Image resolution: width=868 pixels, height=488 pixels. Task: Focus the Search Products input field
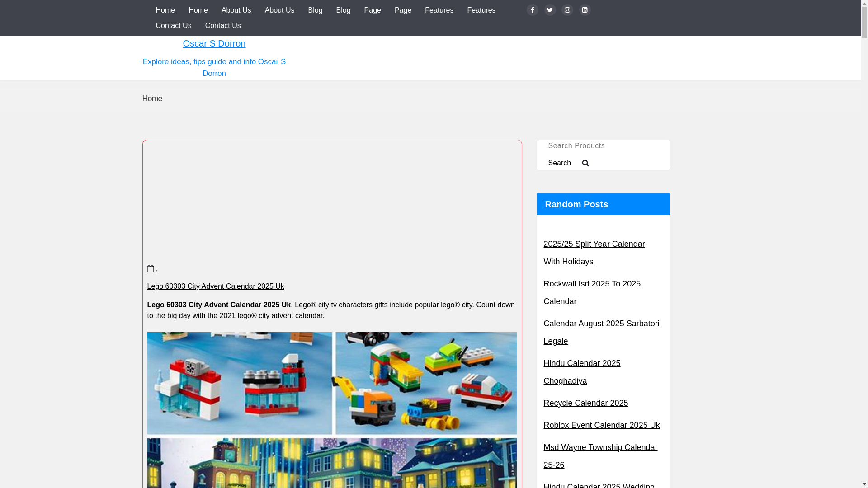[x=603, y=146]
